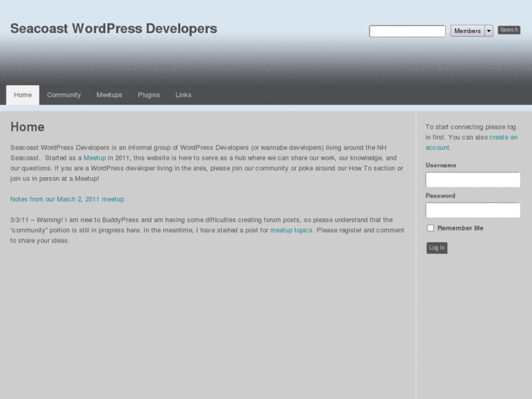Follow the meetup topics link
This screenshot has width=532, height=399.
pyautogui.click(x=291, y=230)
